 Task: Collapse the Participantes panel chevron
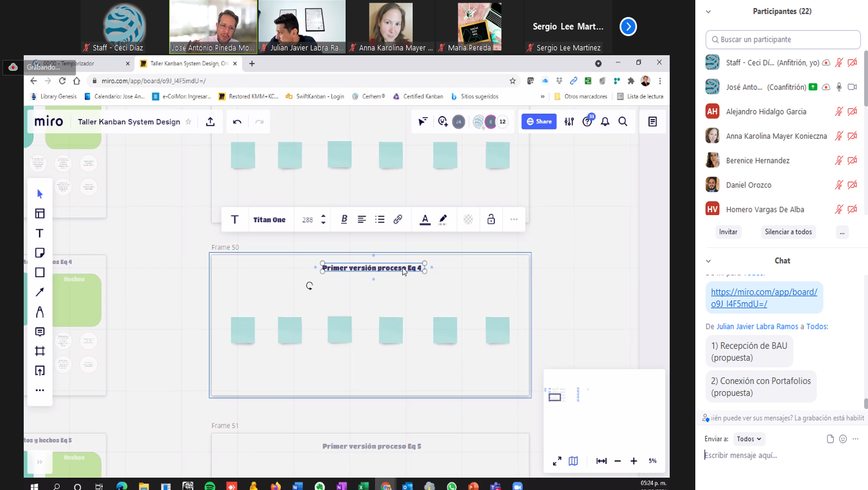pos(708,11)
